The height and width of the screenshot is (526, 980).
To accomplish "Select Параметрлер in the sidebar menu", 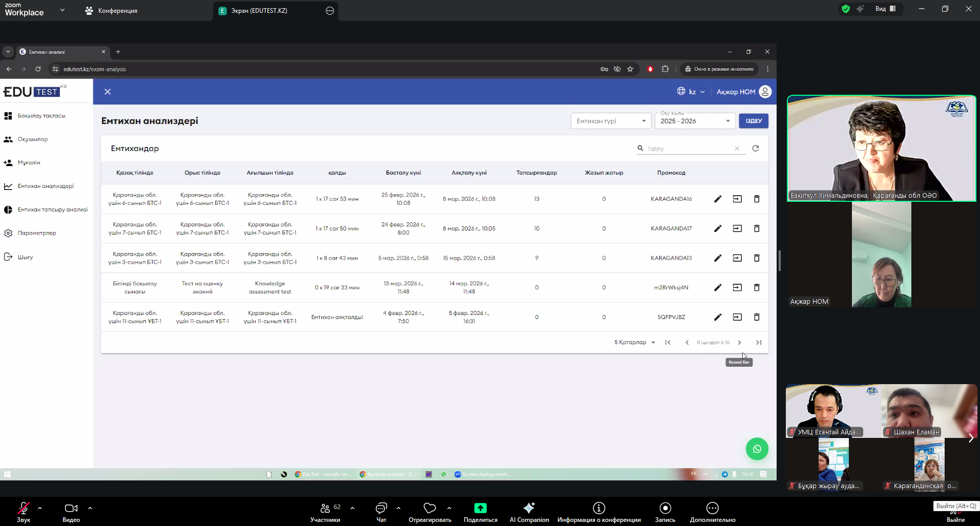I will [37, 233].
